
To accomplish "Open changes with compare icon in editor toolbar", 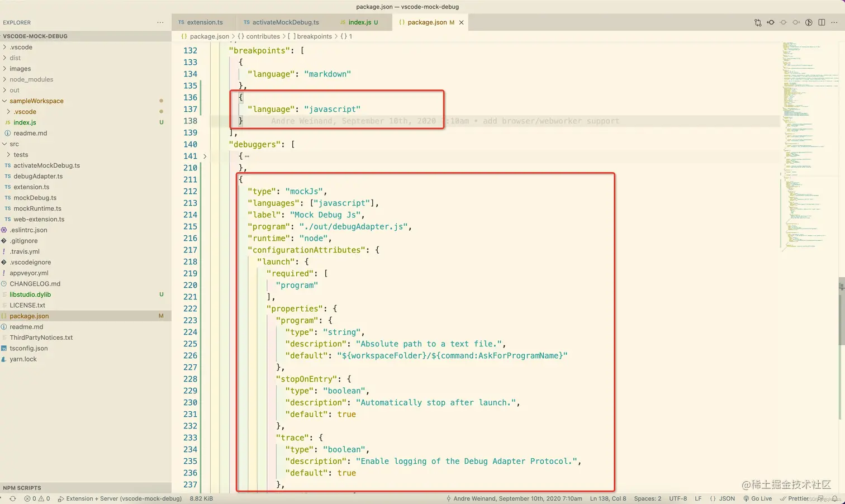I will [x=758, y=22].
